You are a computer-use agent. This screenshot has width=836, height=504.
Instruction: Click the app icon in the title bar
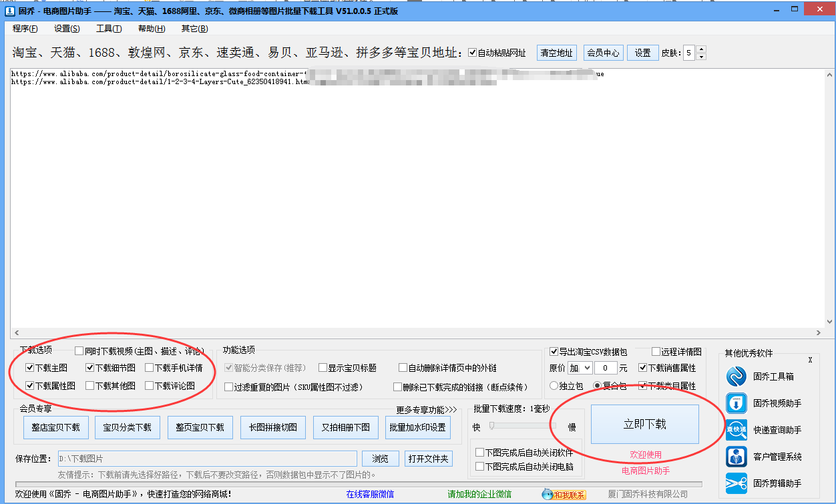[10, 11]
